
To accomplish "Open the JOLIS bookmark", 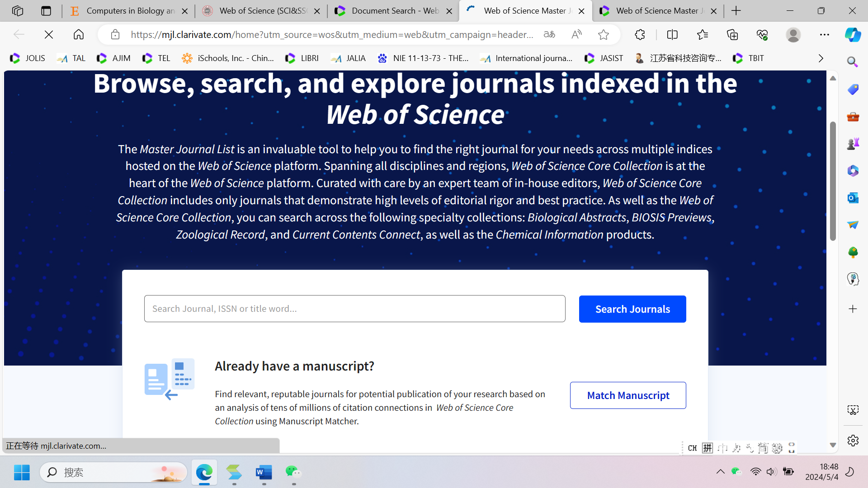I will tap(28, 58).
